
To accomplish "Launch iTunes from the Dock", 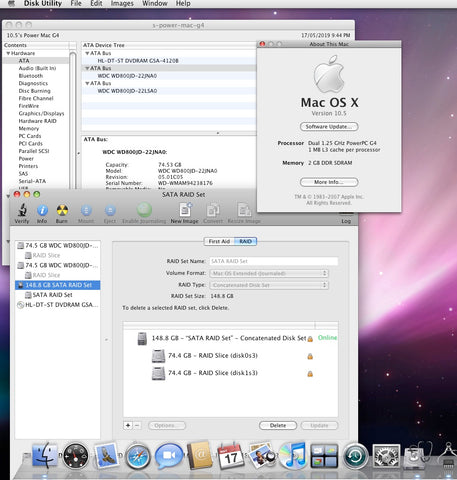I will (x=293, y=456).
